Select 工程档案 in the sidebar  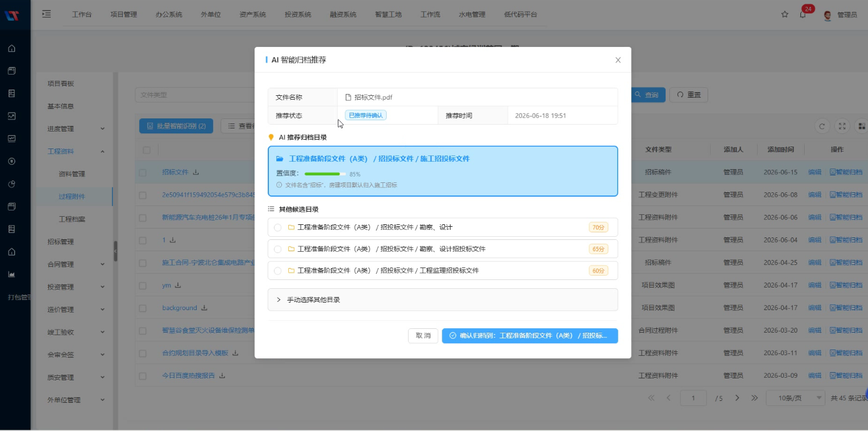tap(71, 219)
